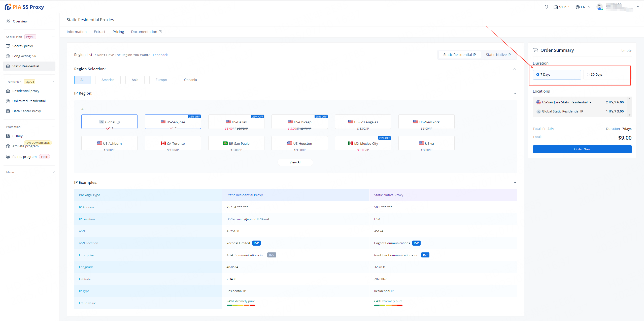Click the Overview sidebar icon
644x321 pixels.
(8, 21)
